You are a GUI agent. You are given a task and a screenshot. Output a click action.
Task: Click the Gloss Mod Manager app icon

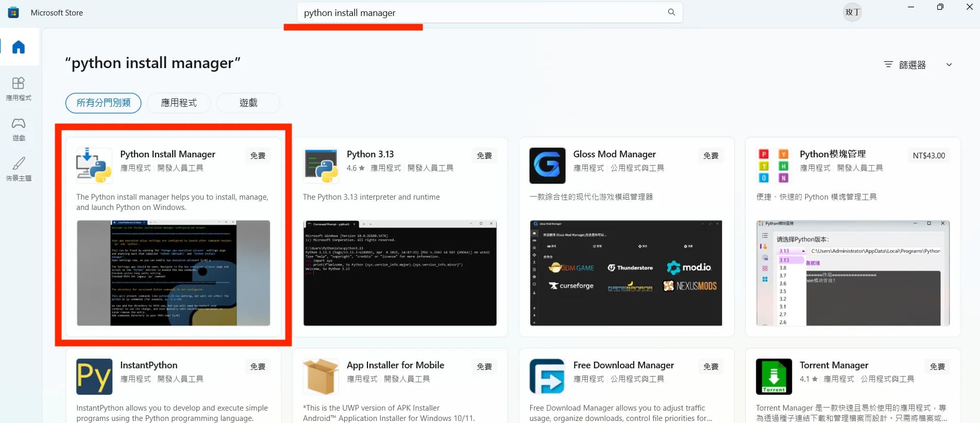click(x=547, y=166)
